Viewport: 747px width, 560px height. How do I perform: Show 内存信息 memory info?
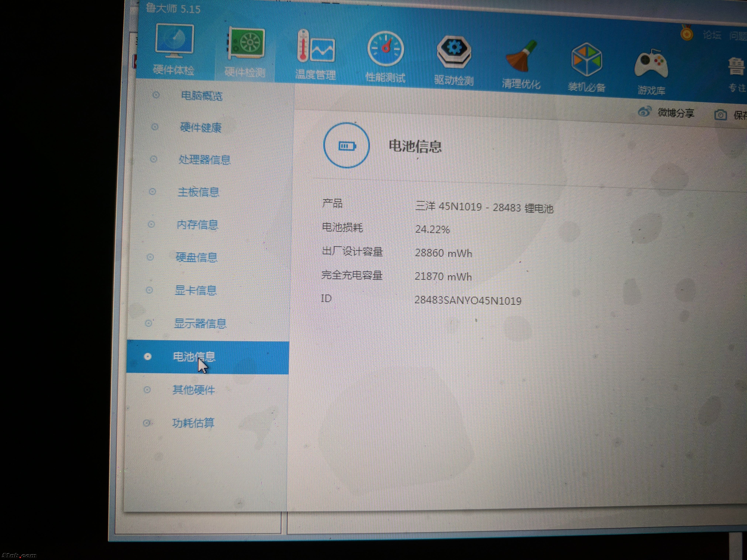pos(198,225)
